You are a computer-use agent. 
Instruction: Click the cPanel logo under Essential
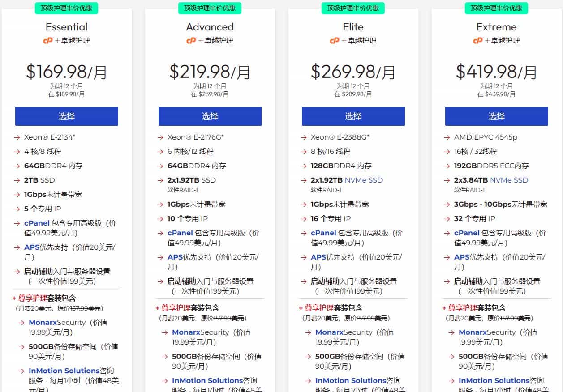point(48,41)
